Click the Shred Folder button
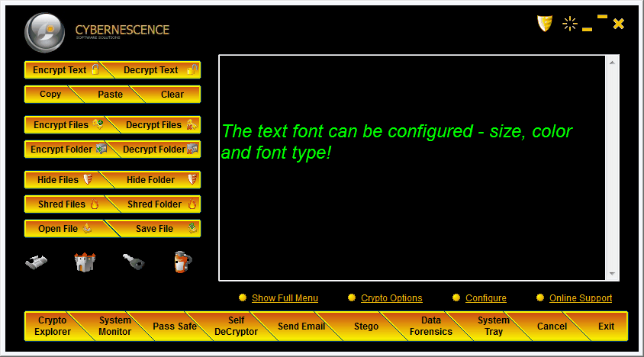644x357 pixels. [158, 204]
